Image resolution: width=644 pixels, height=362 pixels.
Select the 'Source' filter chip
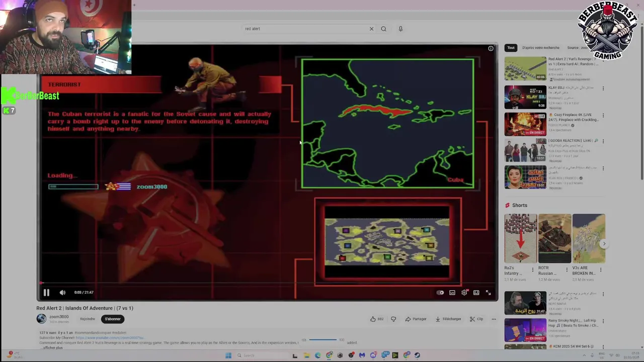[x=577, y=48]
